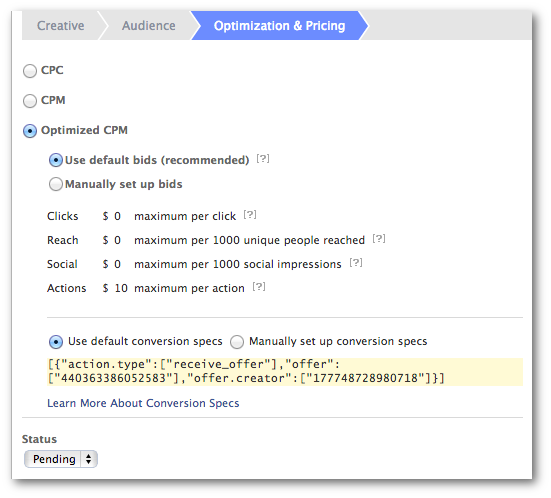This screenshot has width=551, height=498.
Task: Select Use default conversion specs
Action: point(56,342)
